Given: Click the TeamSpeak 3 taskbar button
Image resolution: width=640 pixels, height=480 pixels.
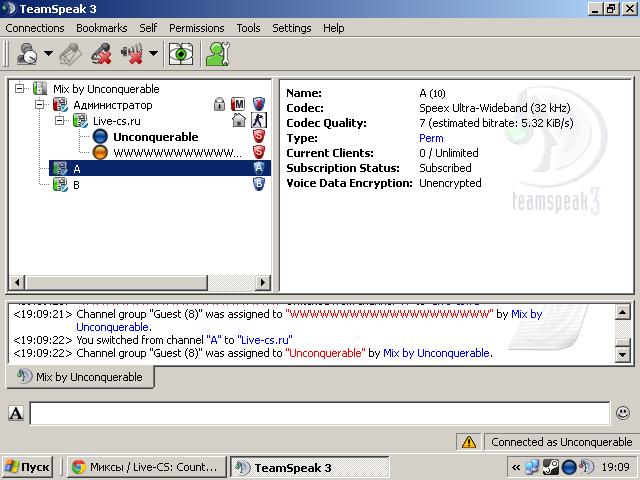Looking at the screenshot, I should [310, 468].
